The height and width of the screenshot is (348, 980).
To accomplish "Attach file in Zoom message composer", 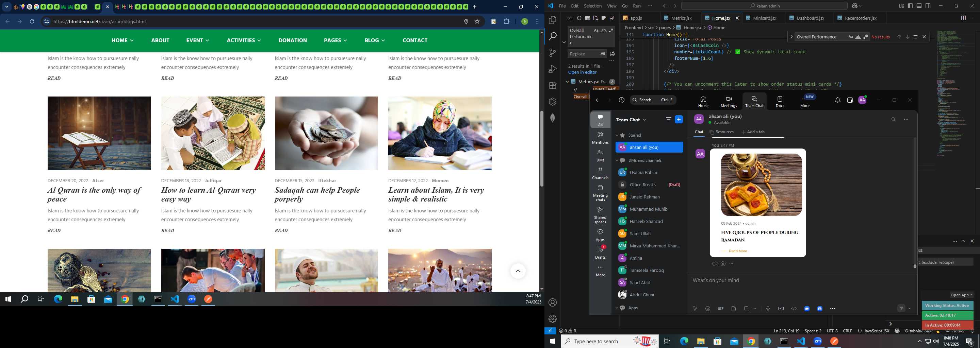I will (x=734, y=309).
